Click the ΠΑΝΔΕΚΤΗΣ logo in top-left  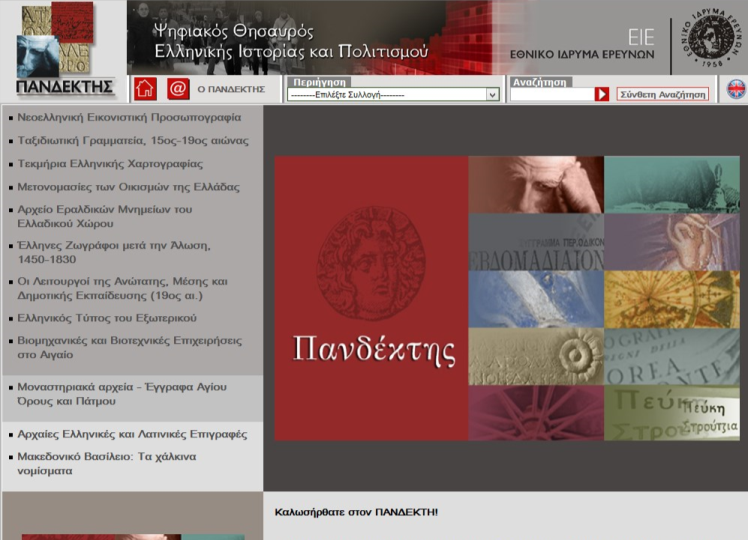pos(64,51)
